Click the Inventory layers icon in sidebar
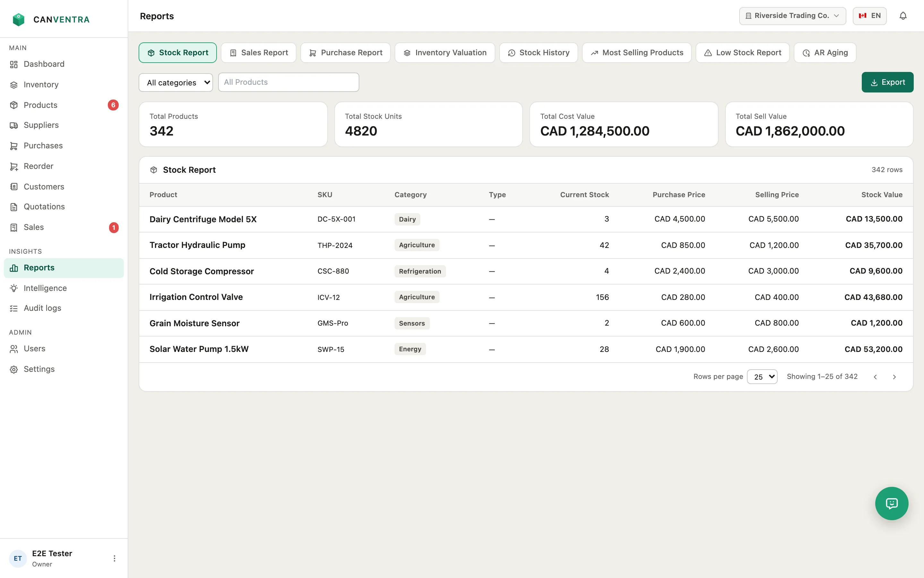 coord(14,85)
